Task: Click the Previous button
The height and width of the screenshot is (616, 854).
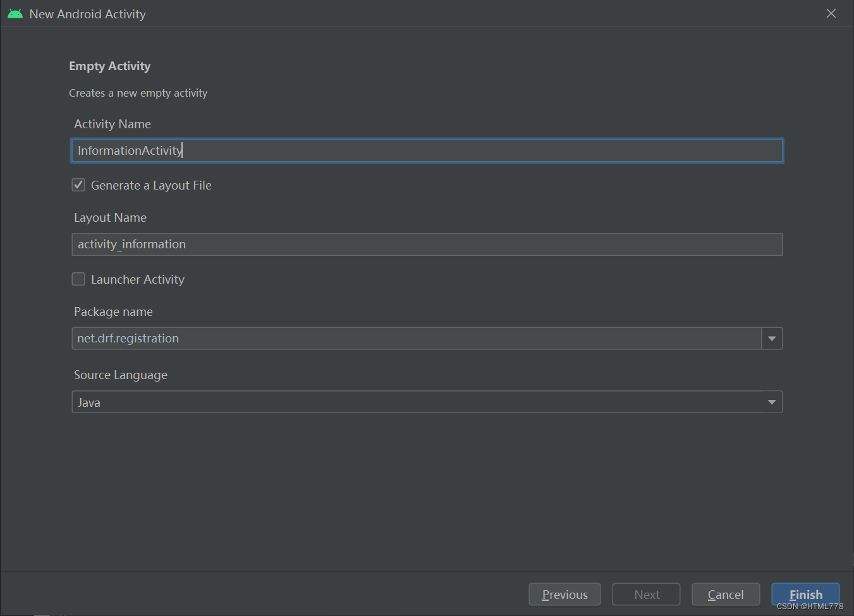Action: (564, 595)
